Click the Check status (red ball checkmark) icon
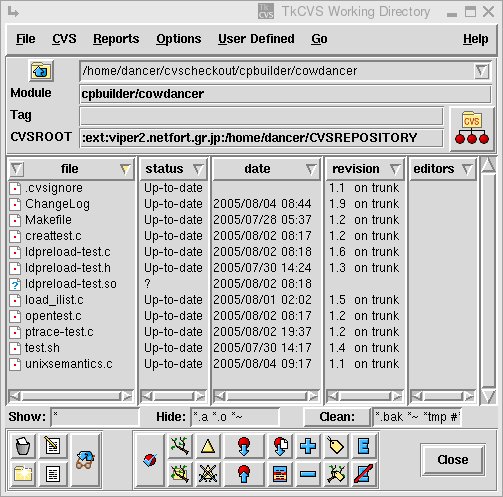The width and height of the screenshot is (503, 497). 150,460
